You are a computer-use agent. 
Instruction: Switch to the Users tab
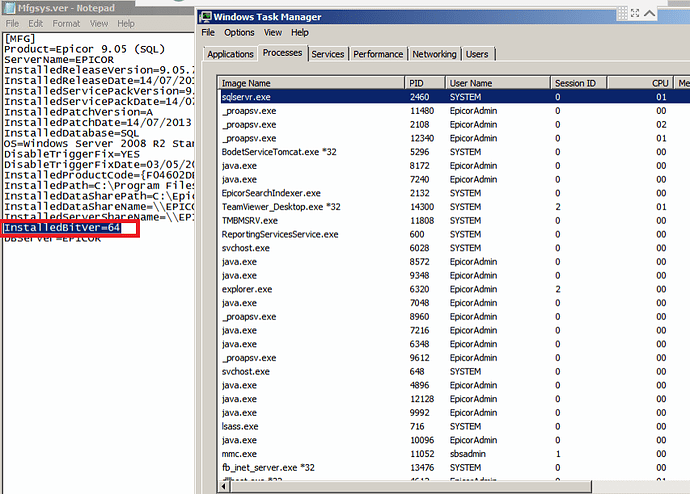tap(477, 54)
